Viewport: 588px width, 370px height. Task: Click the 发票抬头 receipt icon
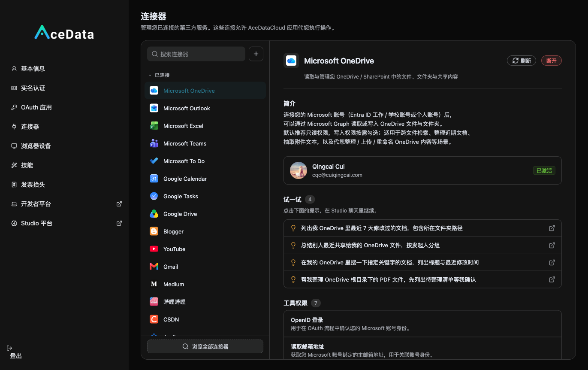click(14, 185)
